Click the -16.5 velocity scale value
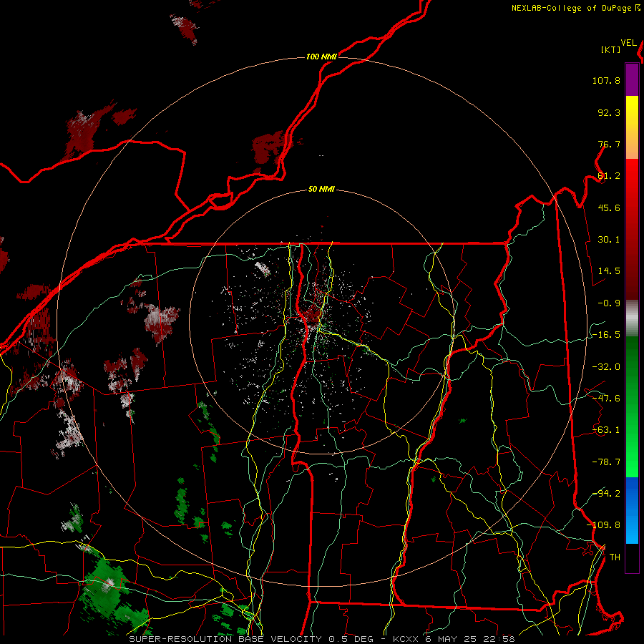This screenshot has width=644, height=644. pyautogui.click(x=606, y=335)
